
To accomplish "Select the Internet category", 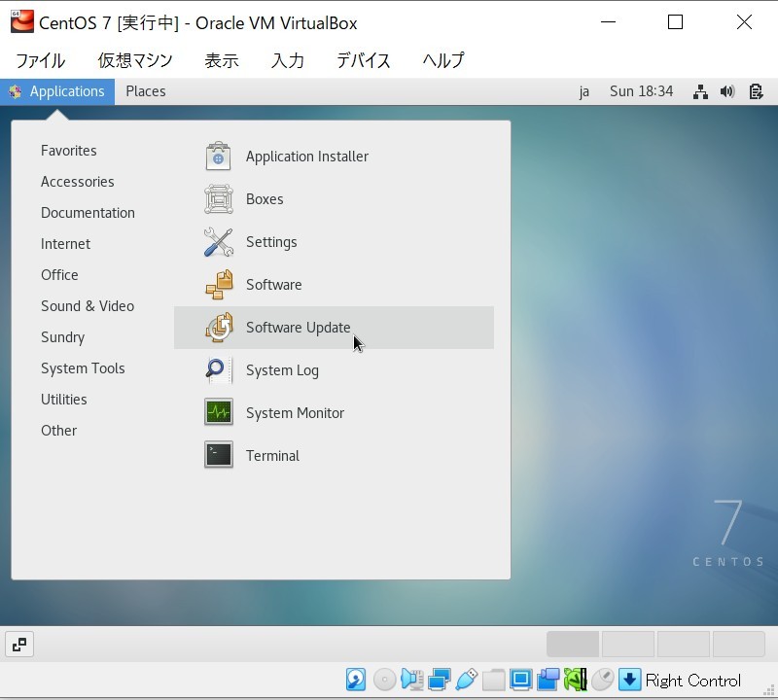I will 65,244.
